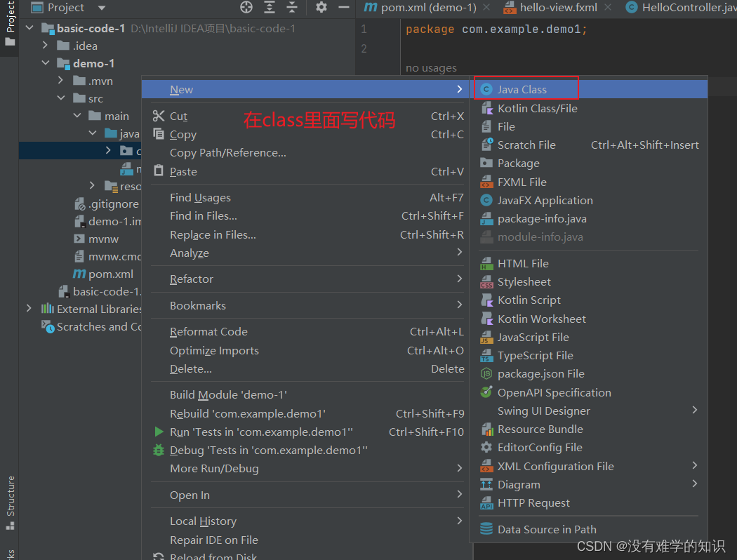Switch to HelloController.java tab
This screenshot has width=737, height=560.
[682, 8]
